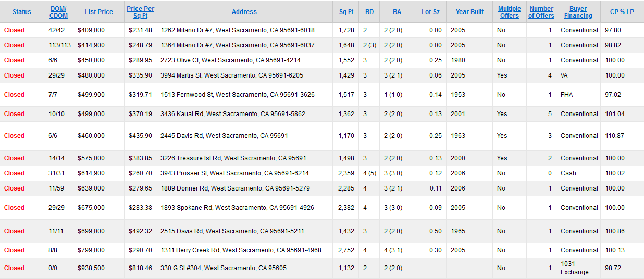
Task: Click Cash buyer financing cell
Action: pos(568,173)
